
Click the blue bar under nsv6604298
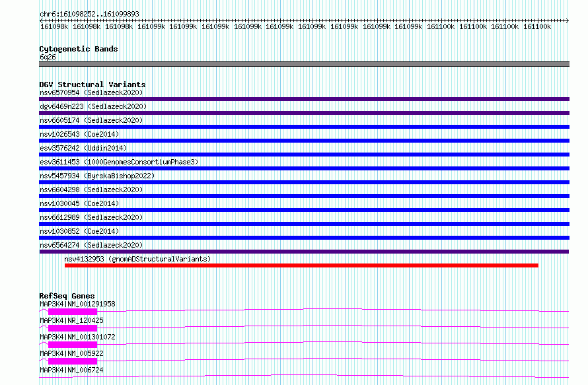pos(304,196)
